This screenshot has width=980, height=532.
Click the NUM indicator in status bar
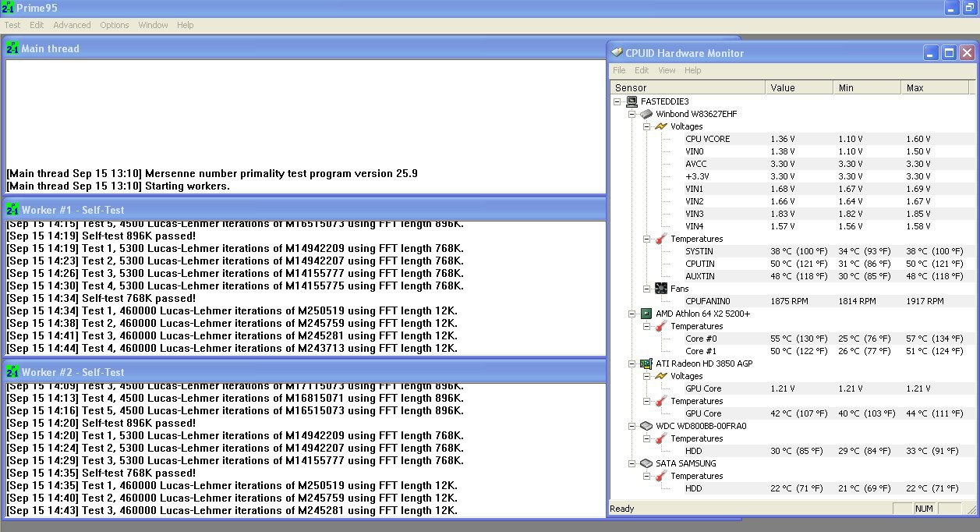click(x=924, y=509)
